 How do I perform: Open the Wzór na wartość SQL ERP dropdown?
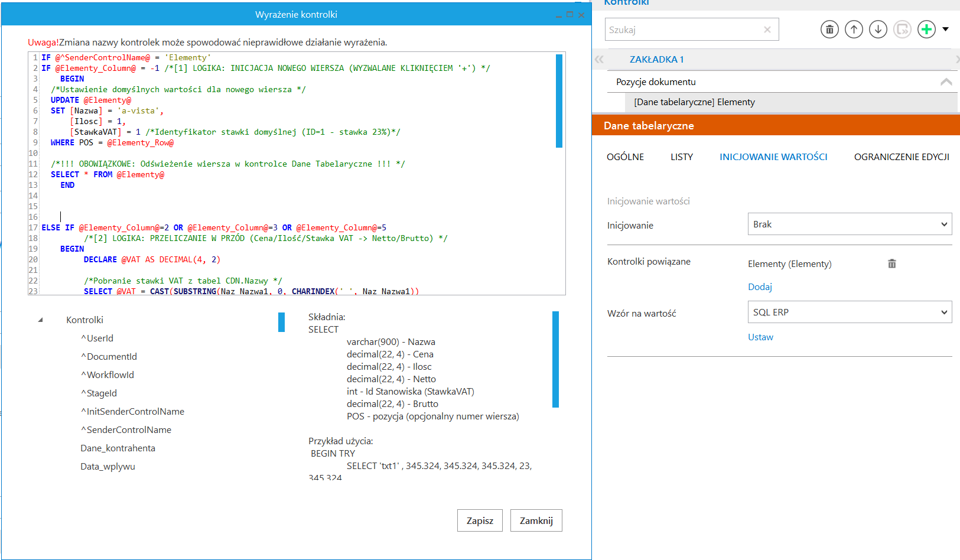pyautogui.click(x=850, y=312)
